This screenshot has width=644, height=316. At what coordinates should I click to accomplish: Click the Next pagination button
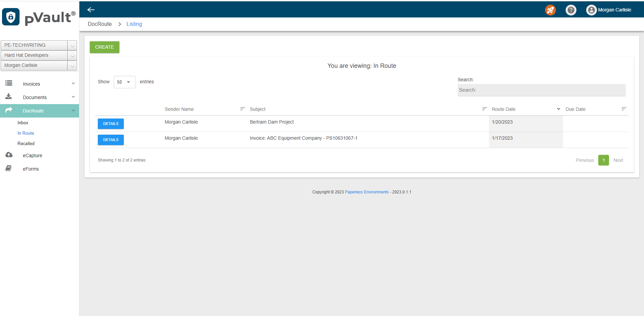[x=618, y=160]
